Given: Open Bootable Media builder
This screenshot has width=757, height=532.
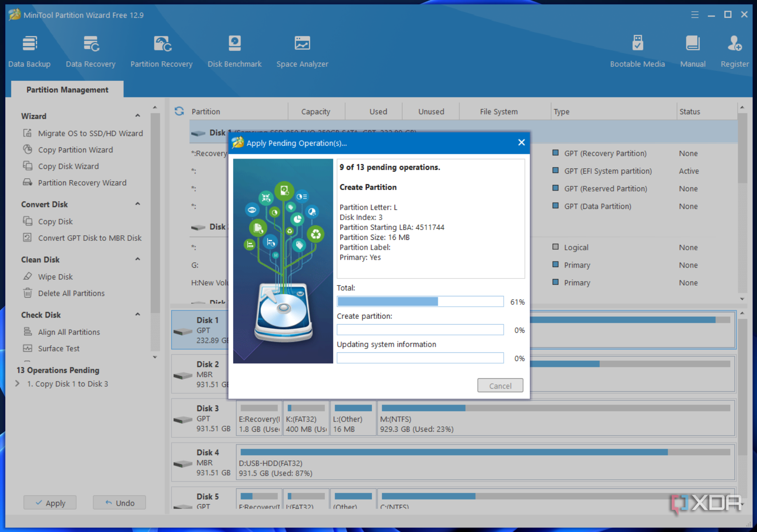Looking at the screenshot, I should [x=637, y=52].
